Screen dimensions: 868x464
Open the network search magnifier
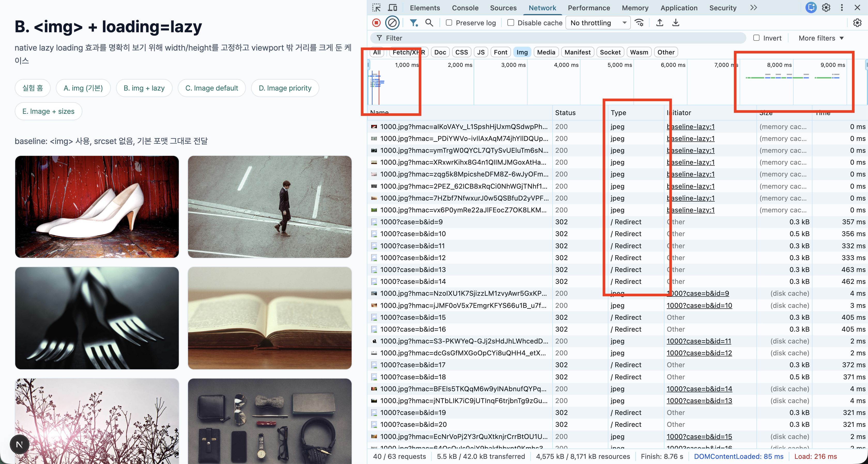click(429, 22)
